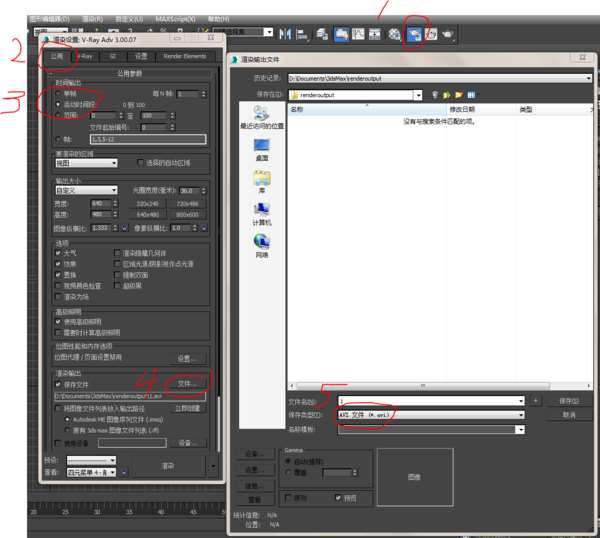This screenshot has height=538, width=600.
Task: Switch to the 公用 common tab
Action: point(57,57)
